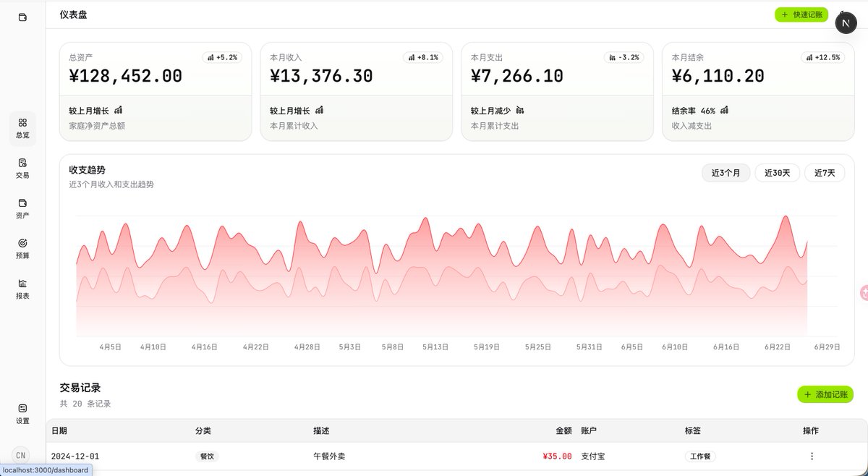Open the 报表 reports section
Image resolution: width=868 pixels, height=476 pixels.
(x=22, y=289)
